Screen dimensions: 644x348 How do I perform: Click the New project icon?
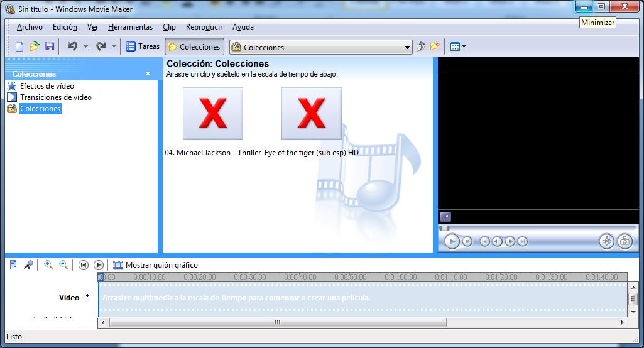tap(19, 46)
